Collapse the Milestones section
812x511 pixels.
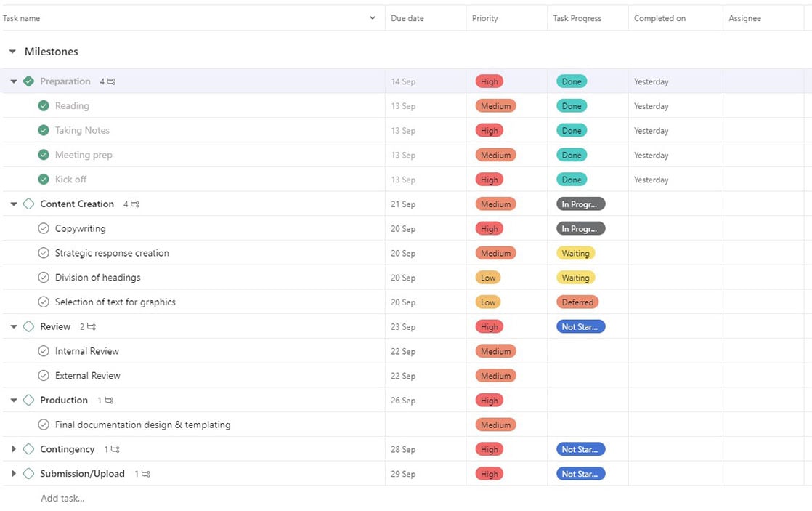click(x=12, y=52)
